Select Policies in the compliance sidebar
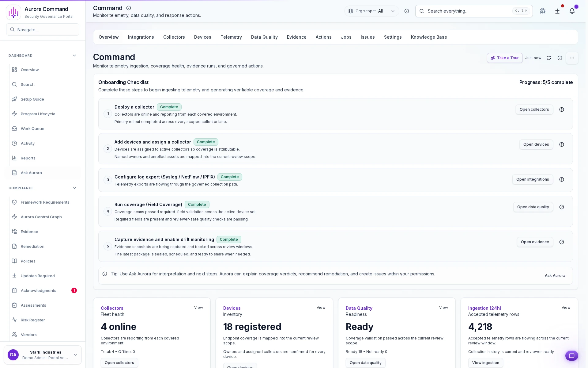588x368 pixels. (28, 261)
